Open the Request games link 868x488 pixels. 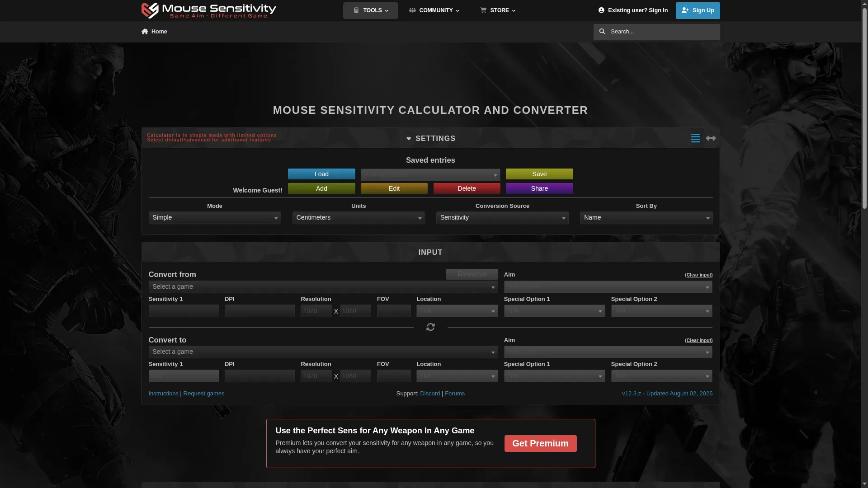click(204, 394)
